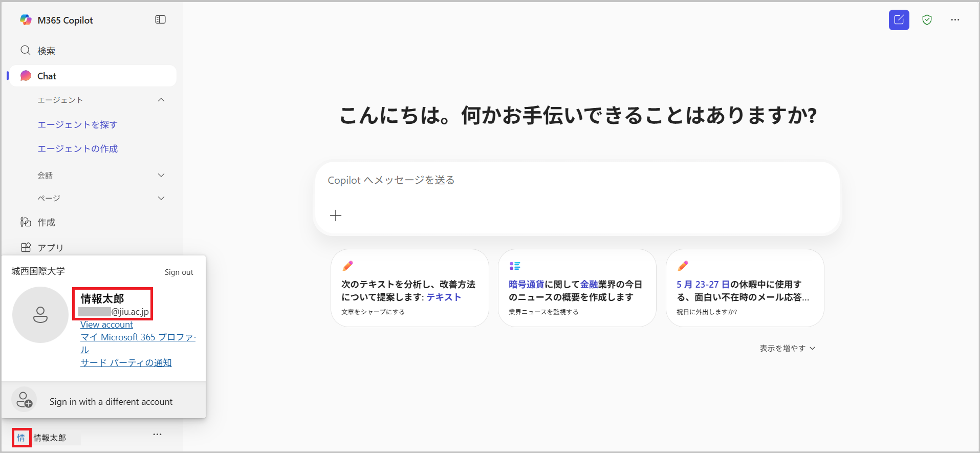Screen dimensions: 980x453
Task: Select the Chat tab in sidebar
Action: pyautogui.click(x=93, y=76)
